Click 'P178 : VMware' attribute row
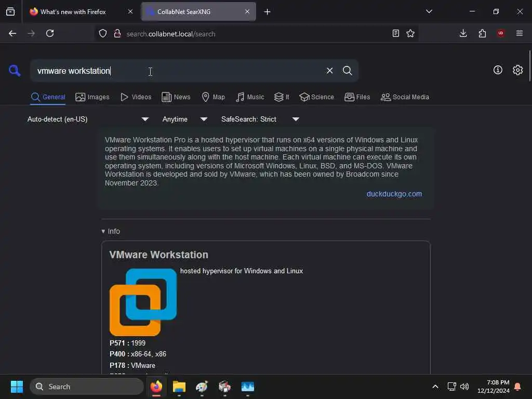532x399 pixels. coord(132,365)
